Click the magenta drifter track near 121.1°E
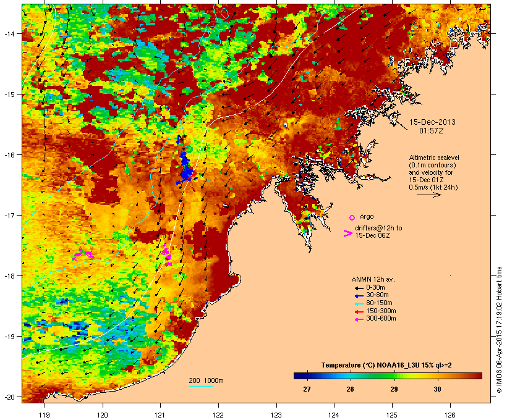Image resolution: width=507 pixels, height=420 pixels. [x=166, y=255]
